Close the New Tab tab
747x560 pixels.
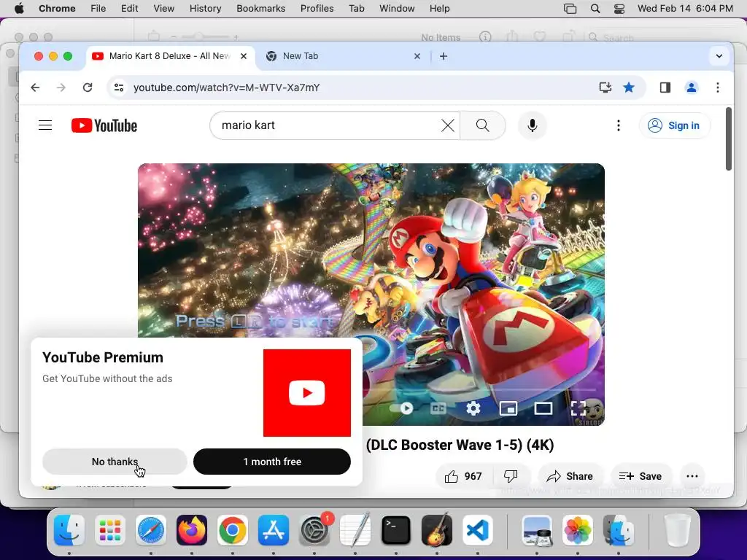tap(417, 56)
